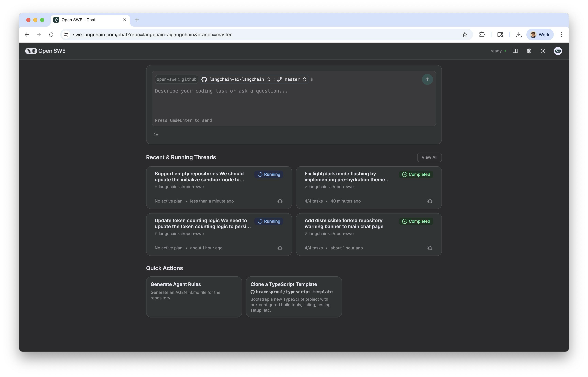Image resolution: width=588 pixels, height=377 pixels.
Task: Click the task list icon below the input
Action: (156, 134)
